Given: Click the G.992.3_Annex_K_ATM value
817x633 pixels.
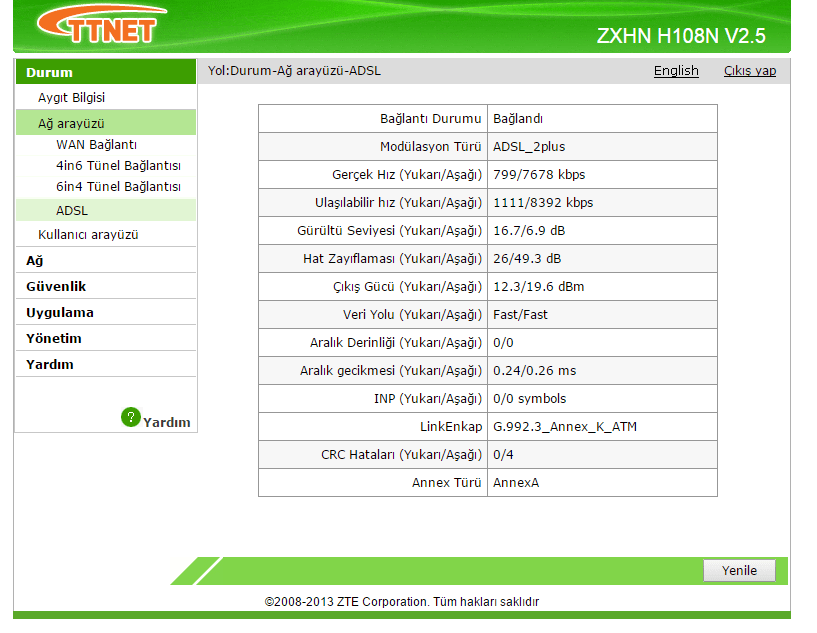Looking at the screenshot, I should pyautogui.click(x=565, y=427).
